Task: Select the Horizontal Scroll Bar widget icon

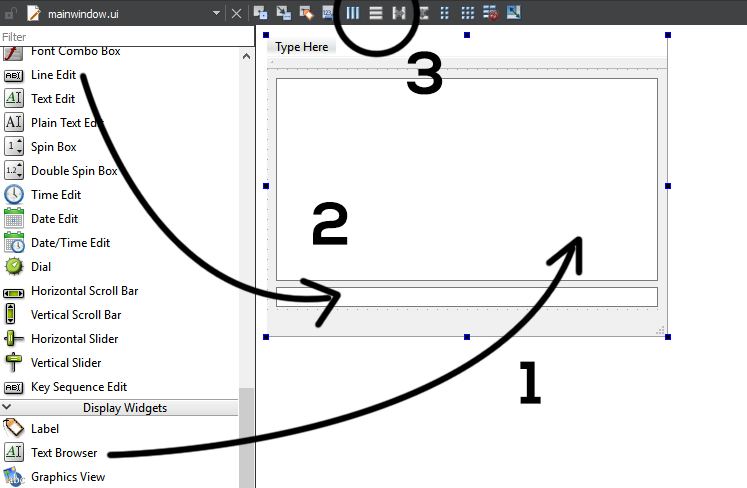Action: pos(13,293)
